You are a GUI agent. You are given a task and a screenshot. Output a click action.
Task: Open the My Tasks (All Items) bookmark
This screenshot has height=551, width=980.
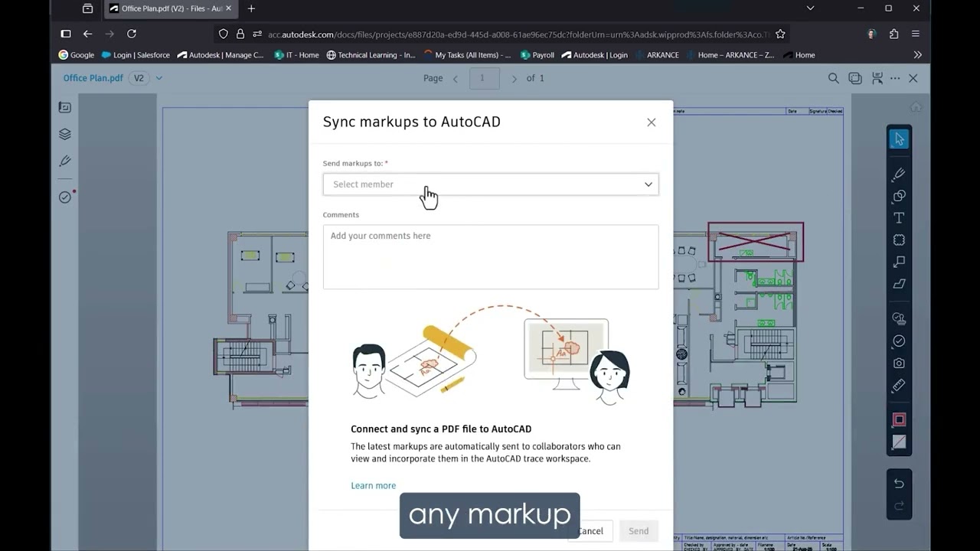467,55
